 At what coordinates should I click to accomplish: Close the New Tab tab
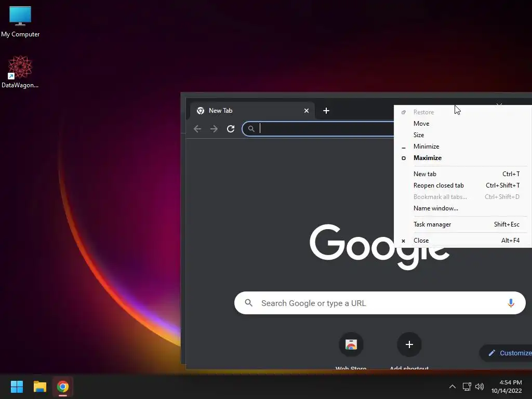coord(307,111)
